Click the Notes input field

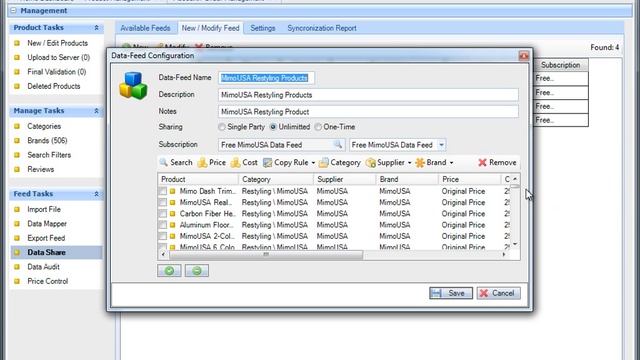tap(368, 111)
